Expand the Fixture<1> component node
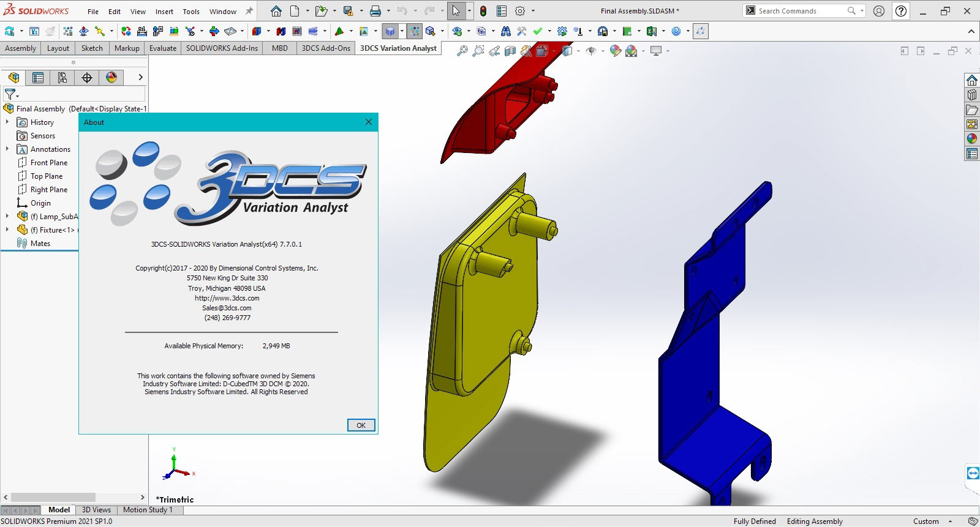Screen dimensions: 980x527 [7, 230]
